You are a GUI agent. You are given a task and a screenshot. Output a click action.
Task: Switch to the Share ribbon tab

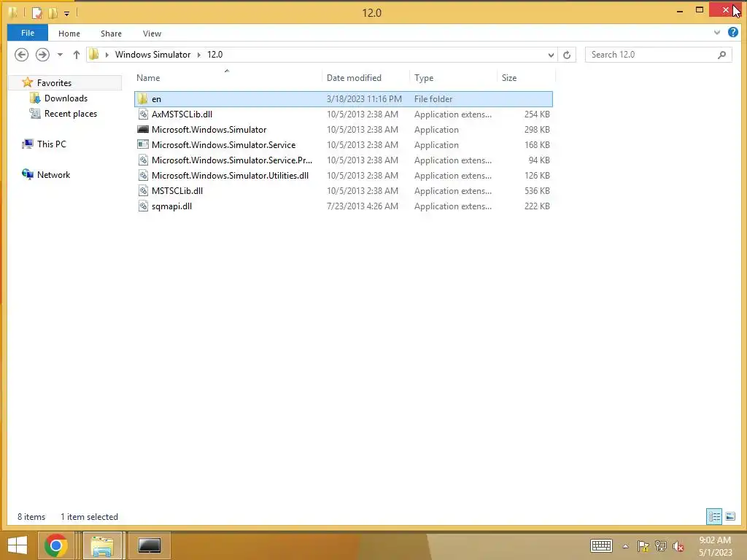(111, 34)
